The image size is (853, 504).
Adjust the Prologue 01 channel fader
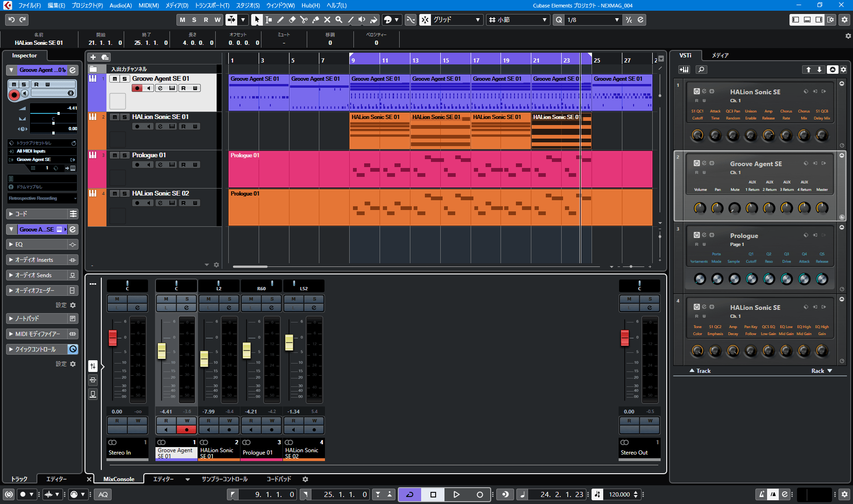point(247,350)
